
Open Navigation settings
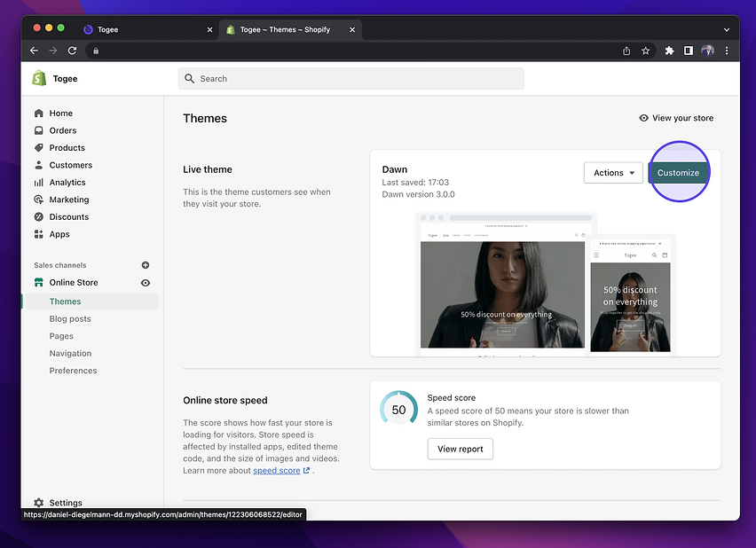point(70,353)
